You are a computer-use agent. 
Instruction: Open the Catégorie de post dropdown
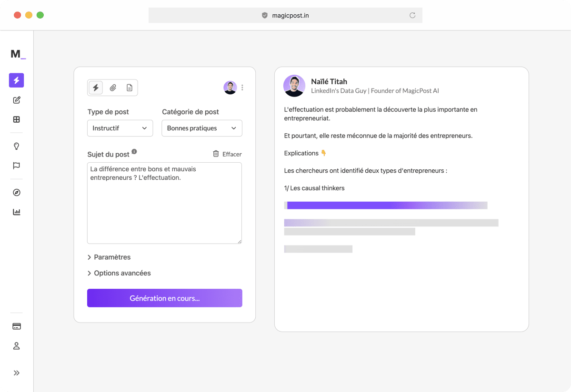(202, 128)
